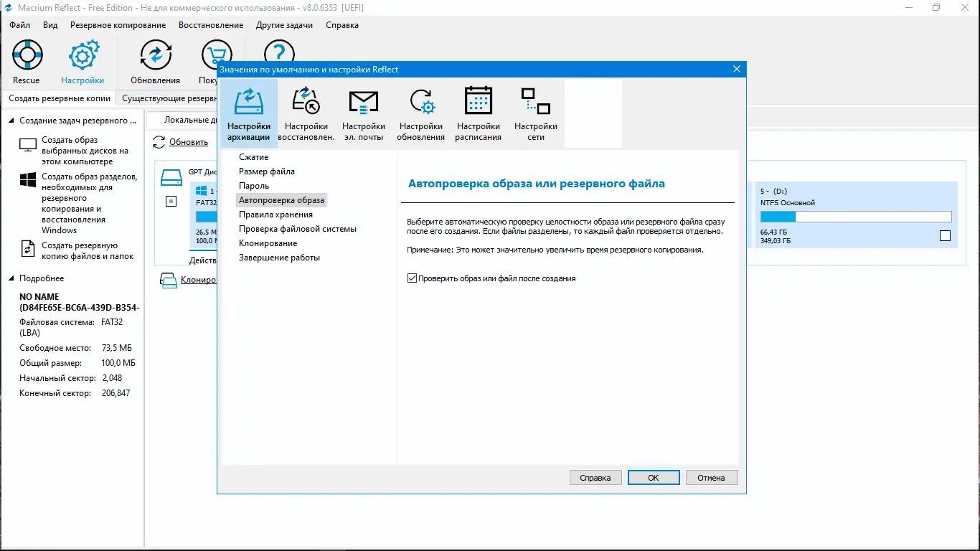
Task: Click the NTFS Основной partition type text
Action: coord(788,203)
